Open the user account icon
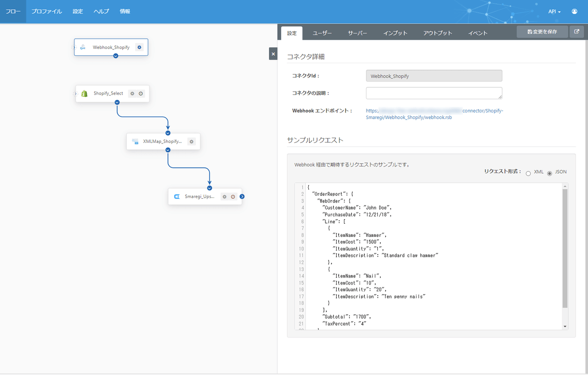The height and width of the screenshot is (375, 588). (x=574, y=11)
